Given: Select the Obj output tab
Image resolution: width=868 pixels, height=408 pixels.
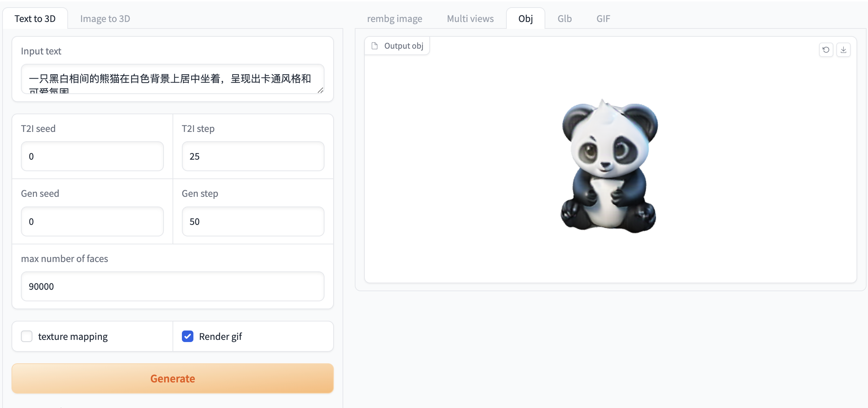Looking at the screenshot, I should coord(525,19).
